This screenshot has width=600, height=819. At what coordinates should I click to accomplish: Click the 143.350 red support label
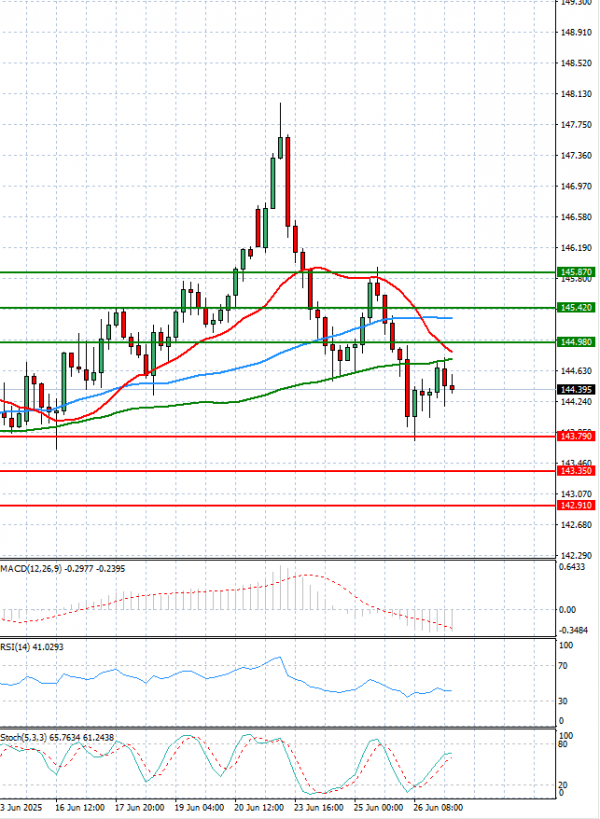point(576,471)
